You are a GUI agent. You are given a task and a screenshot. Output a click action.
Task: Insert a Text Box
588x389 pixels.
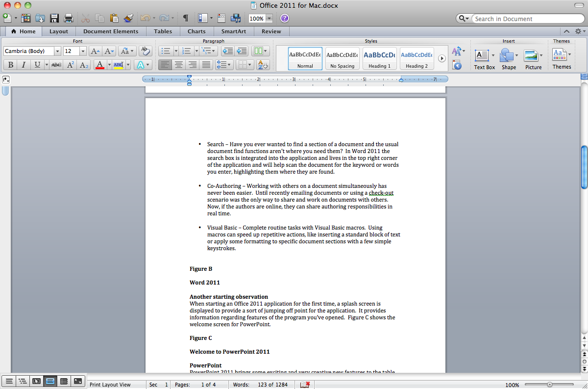pyautogui.click(x=484, y=58)
